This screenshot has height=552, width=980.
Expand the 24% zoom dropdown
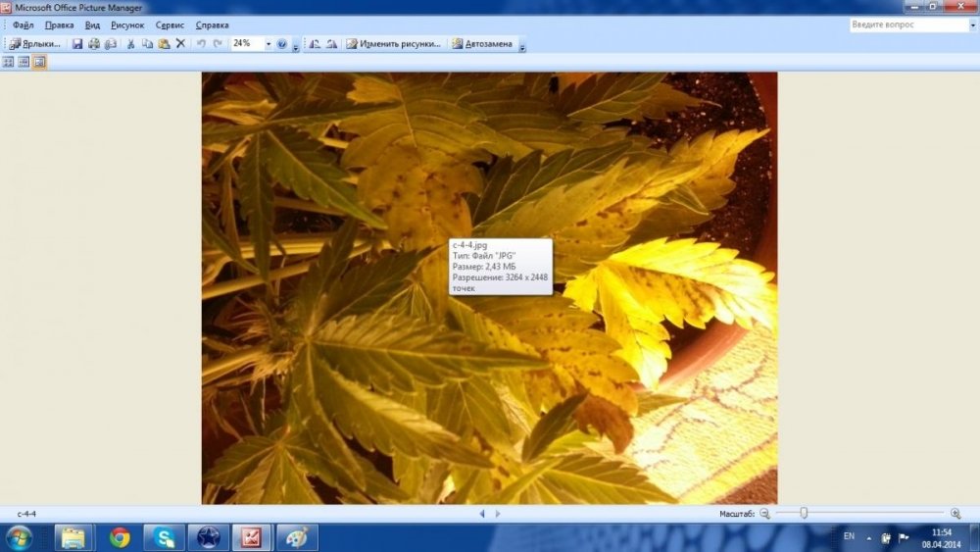point(269,44)
